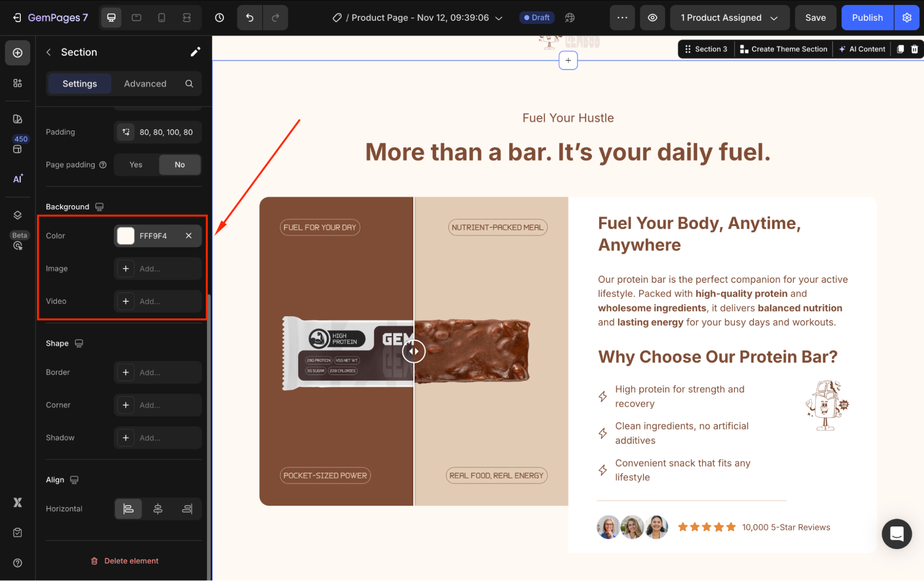Screen dimensions: 924x581
Task: Go back using Section panel chevron
Action: click(x=49, y=52)
